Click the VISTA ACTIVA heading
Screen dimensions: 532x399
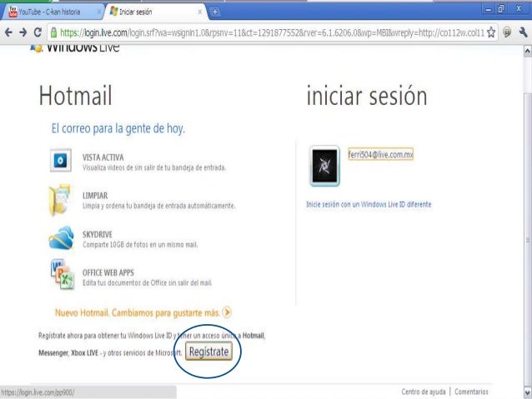(x=103, y=157)
